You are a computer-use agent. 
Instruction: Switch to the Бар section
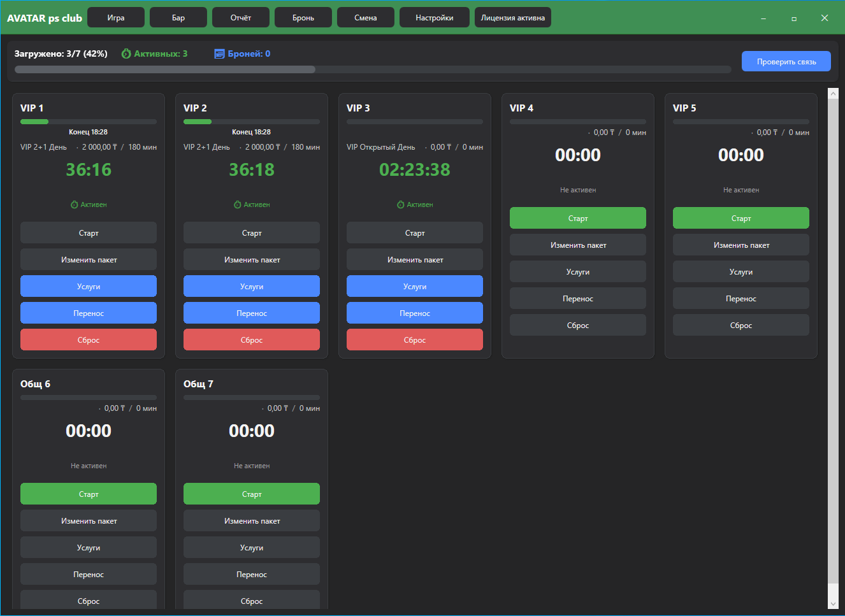tap(178, 18)
